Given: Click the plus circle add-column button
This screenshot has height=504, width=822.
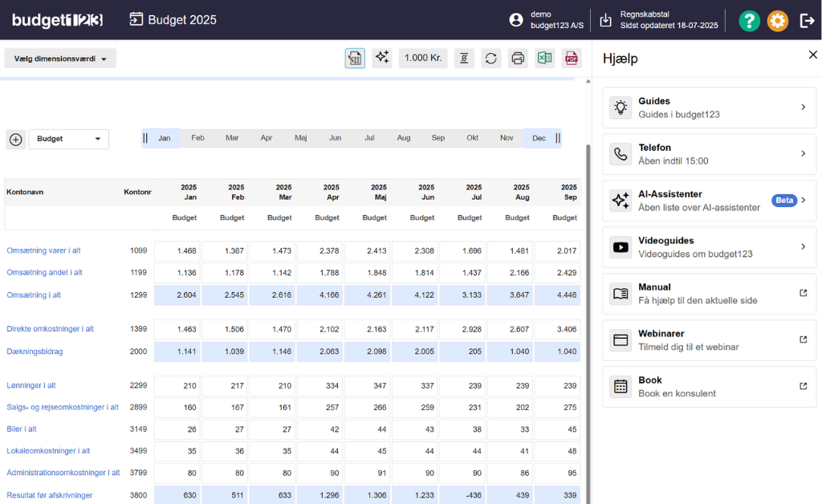Looking at the screenshot, I should (x=15, y=139).
